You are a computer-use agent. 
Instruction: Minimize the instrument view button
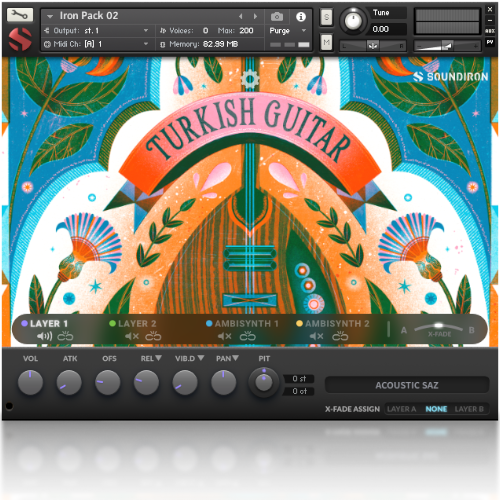490,20
